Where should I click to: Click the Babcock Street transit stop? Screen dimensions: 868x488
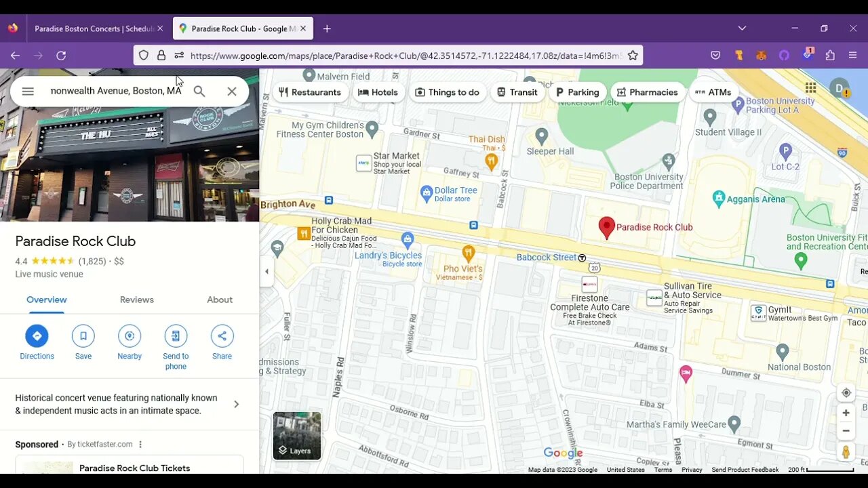582,258
